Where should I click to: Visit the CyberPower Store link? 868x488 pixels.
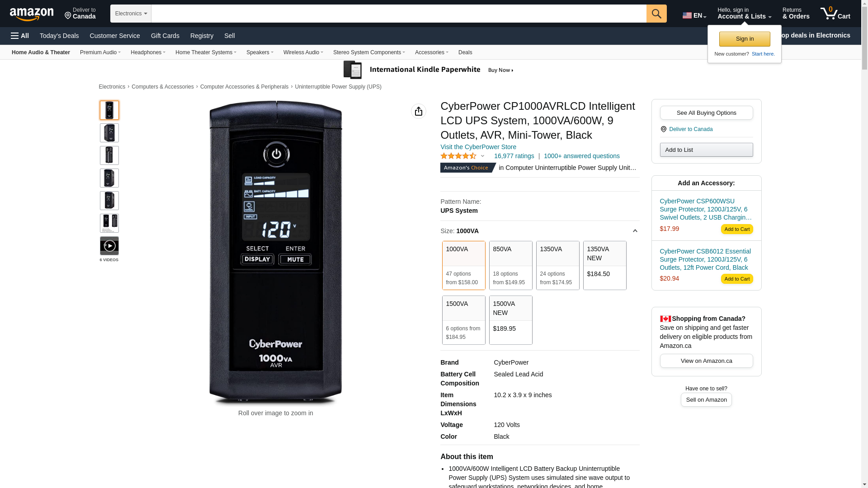click(478, 147)
